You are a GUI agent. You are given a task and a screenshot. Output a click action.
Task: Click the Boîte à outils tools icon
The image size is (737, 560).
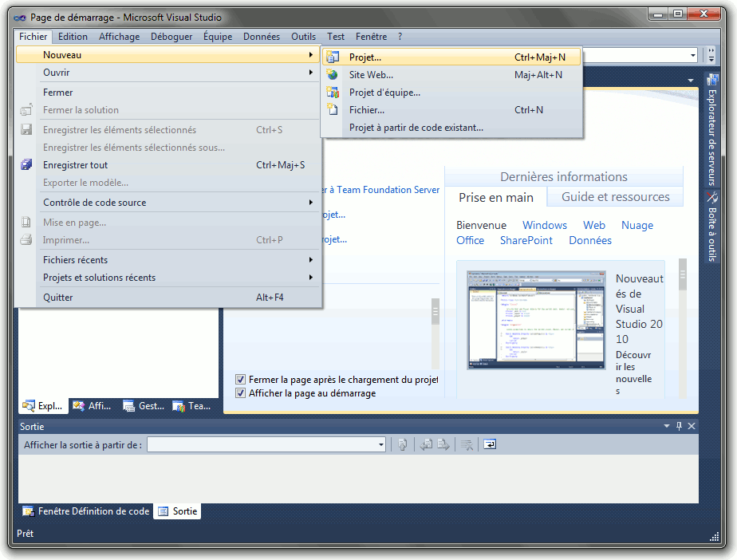tap(712, 197)
